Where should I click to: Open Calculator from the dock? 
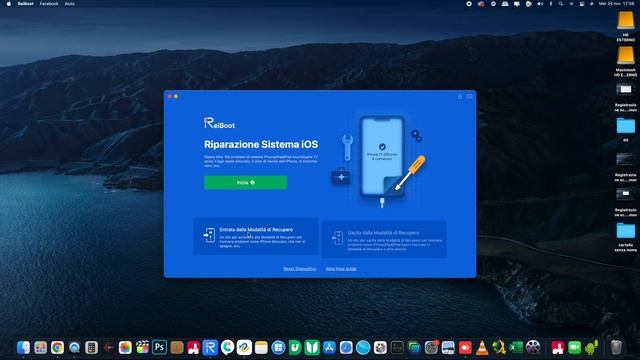[x=91, y=347]
